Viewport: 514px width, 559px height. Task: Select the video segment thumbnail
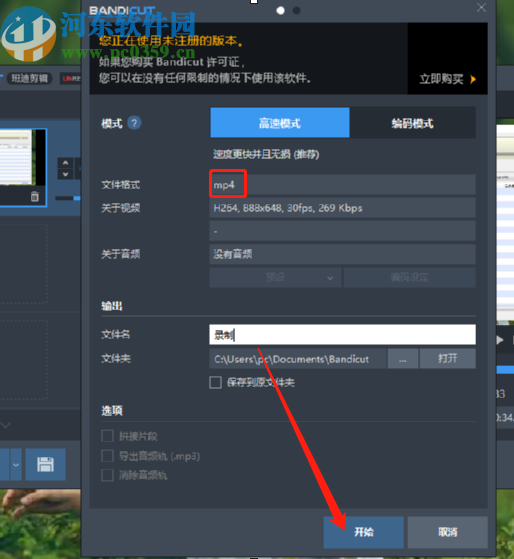(22, 158)
